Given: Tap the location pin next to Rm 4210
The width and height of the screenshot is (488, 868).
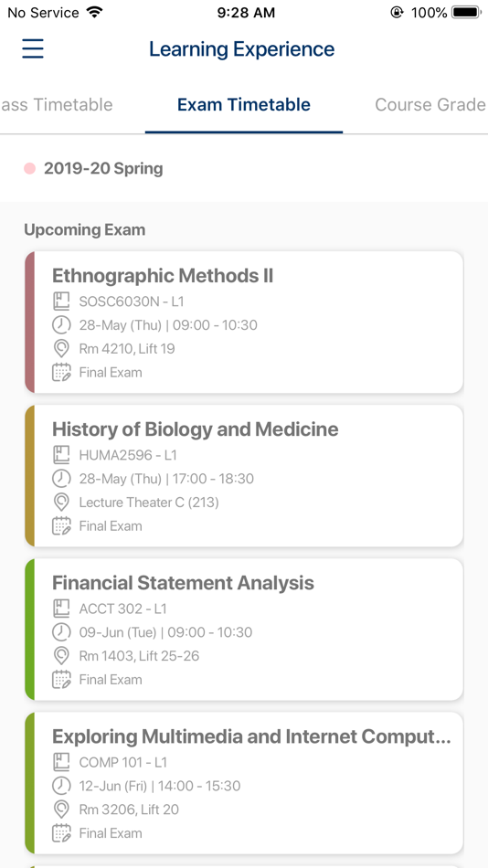Looking at the screenshot, I should tap(61, 349).
